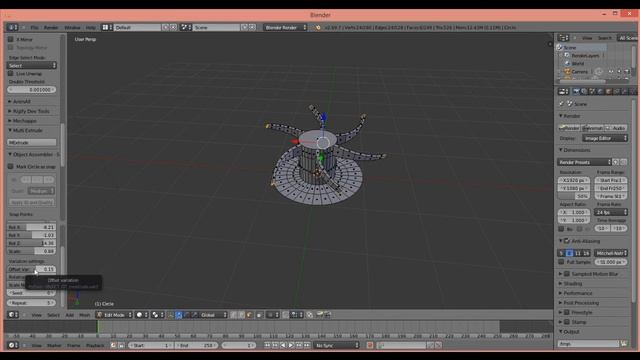Toggle the Anti-Aliasing checkbox

click(x=567, y=241)
